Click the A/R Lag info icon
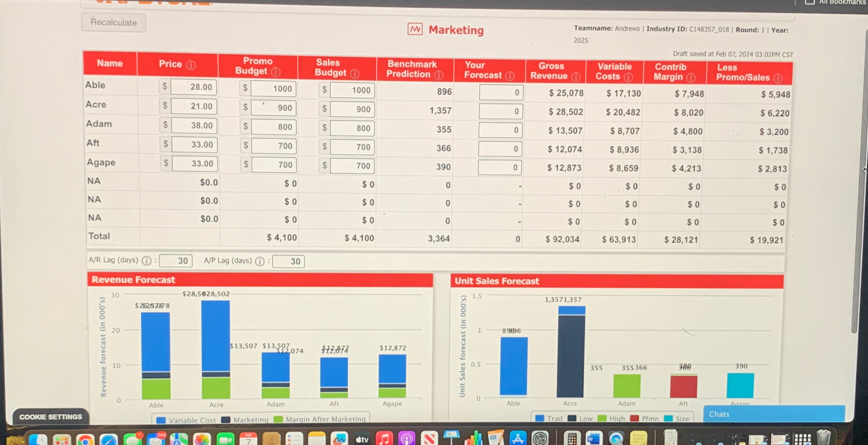The width and height of the screenshot is (868, 445). [x=146, y=261]
